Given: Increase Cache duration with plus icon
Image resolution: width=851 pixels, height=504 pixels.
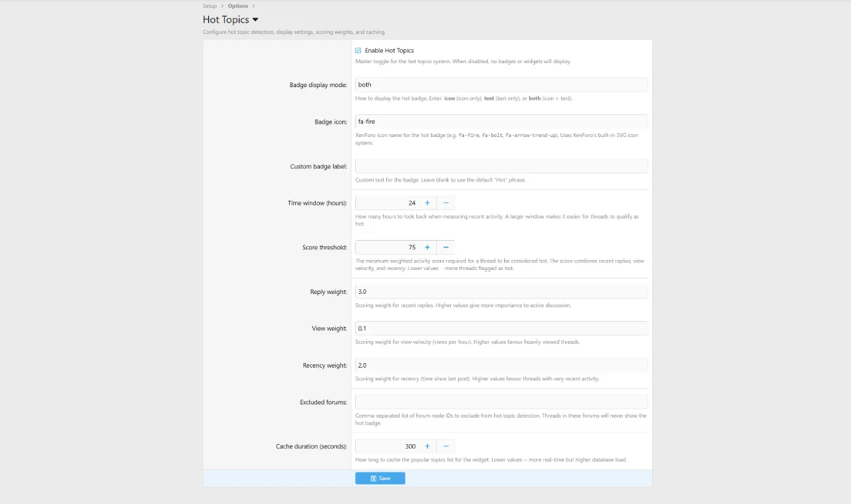Looking at the screenshot, I should pyautogui.click(x=427, y=446).
